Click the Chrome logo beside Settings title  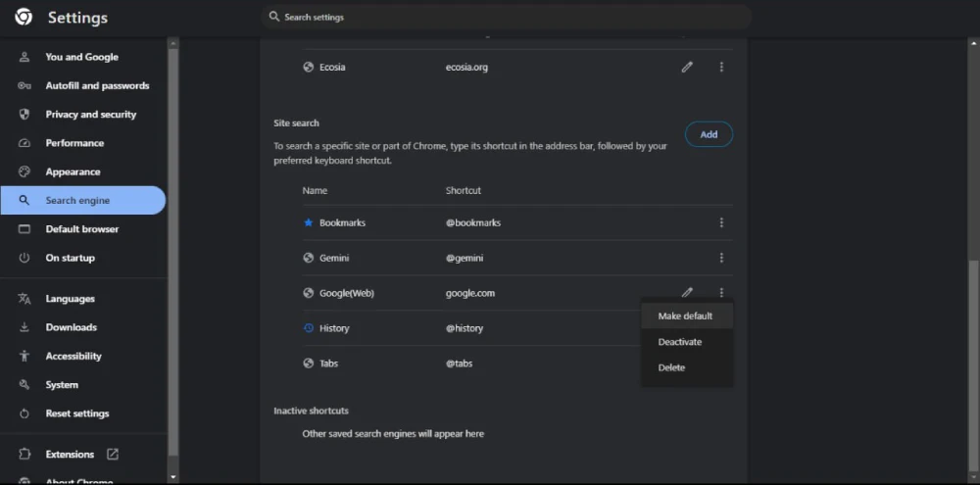tap(24, 18)
